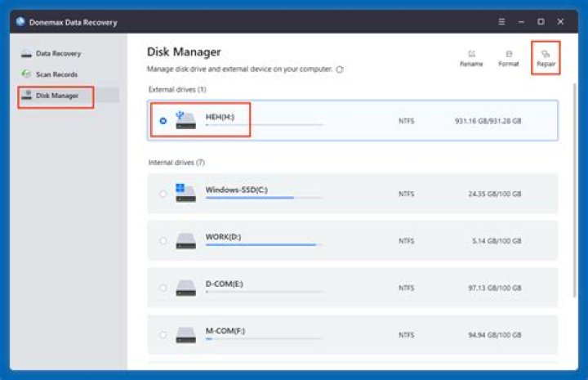The width and height of the screenshot is (588, 380).
Task: Click the Repair tool icon
Action: [546, 54]
